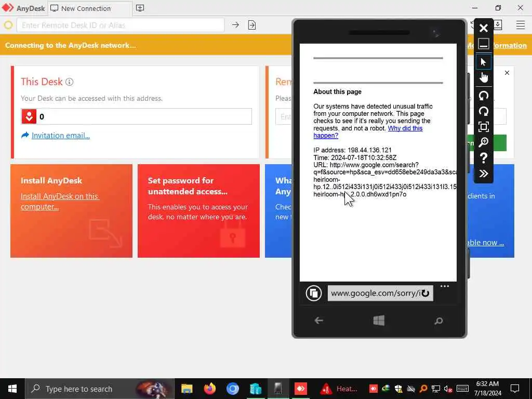Click phone browser address bar www.google.com/sorry
532x399 pixels.
coord(376,293)
